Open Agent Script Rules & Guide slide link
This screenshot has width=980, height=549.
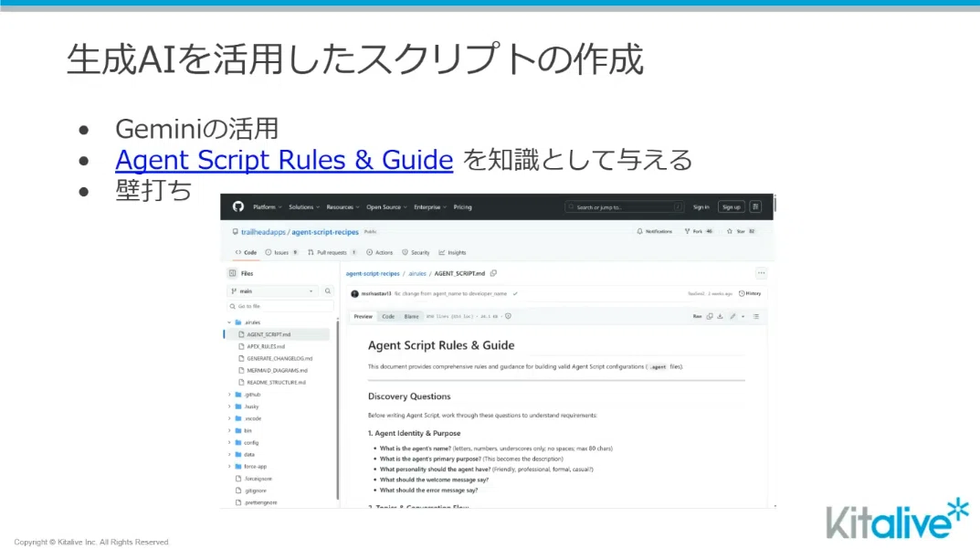pos(284,160)
